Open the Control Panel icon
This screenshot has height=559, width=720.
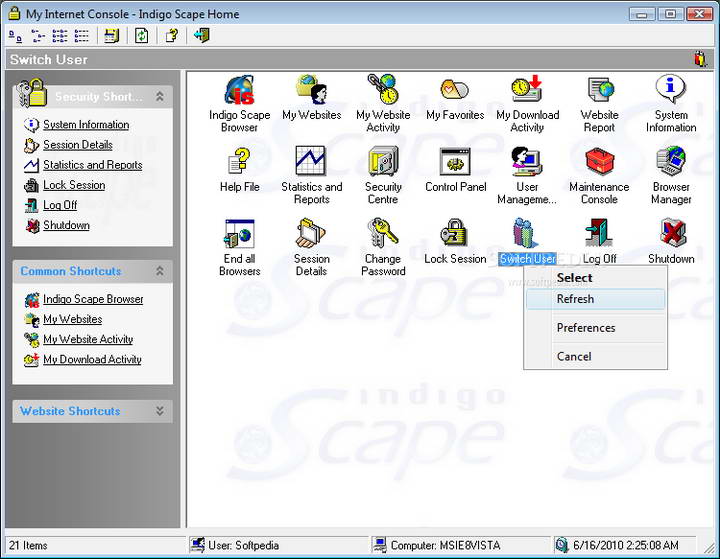tap(455, 162)
